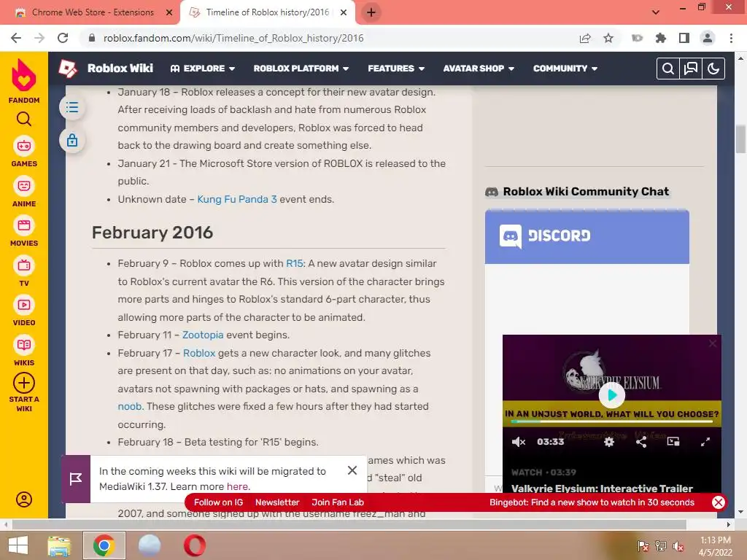Open the Chrome profile avatar
This screenshot has width=747, height=560.
[x=708, y=38]
